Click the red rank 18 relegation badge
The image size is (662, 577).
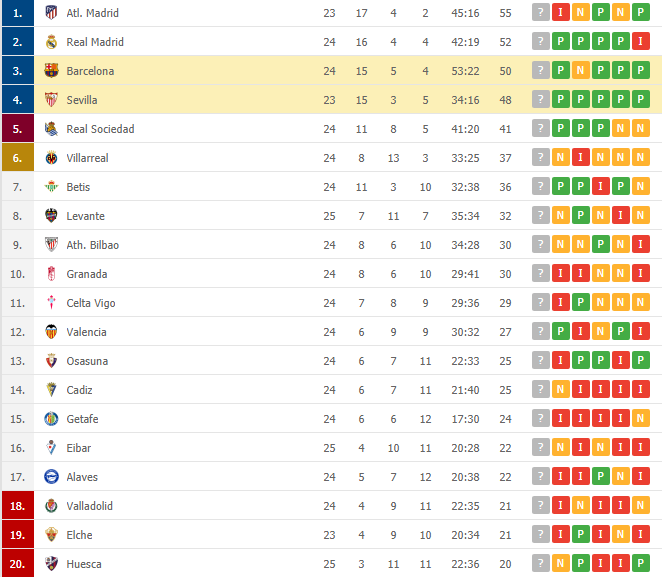coord(17,506)
